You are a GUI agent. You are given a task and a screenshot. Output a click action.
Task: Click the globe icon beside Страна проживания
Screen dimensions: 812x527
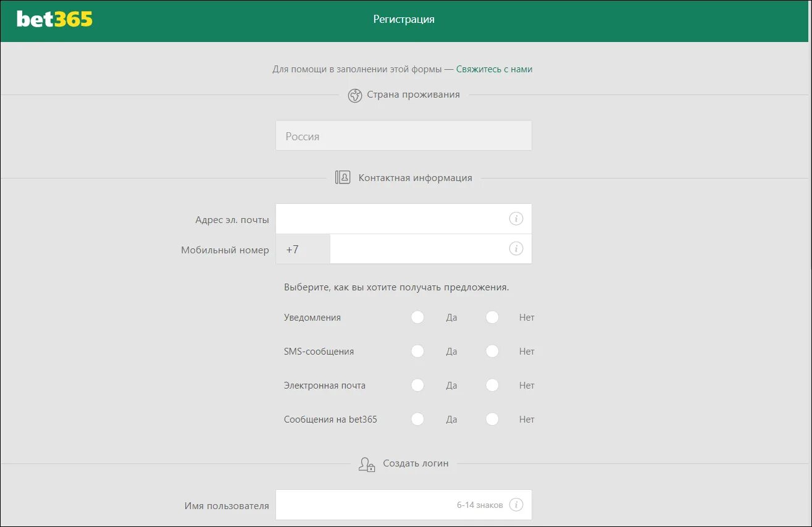point(354,95)
